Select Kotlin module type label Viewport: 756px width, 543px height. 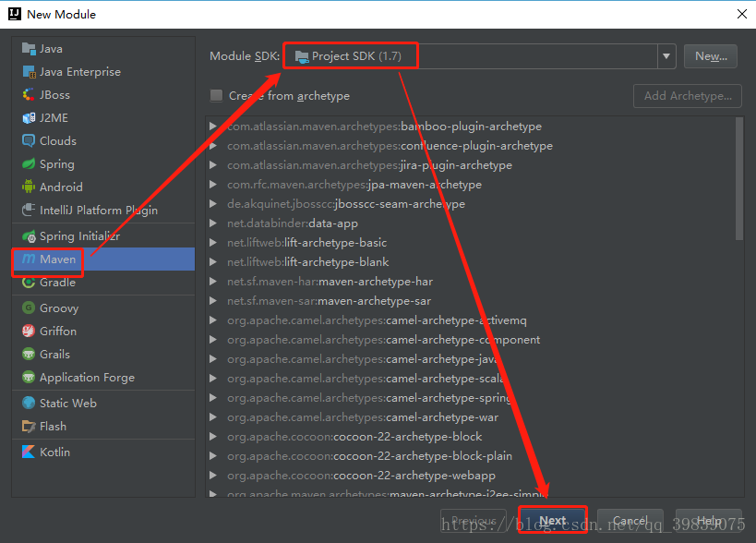[54, 452]
